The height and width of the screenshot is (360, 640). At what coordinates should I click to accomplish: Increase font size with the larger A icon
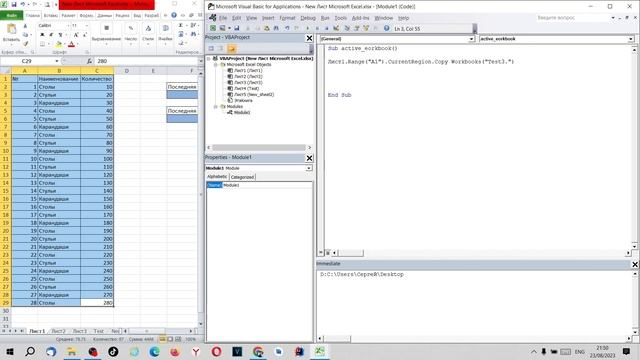click(x=76, y=35)
